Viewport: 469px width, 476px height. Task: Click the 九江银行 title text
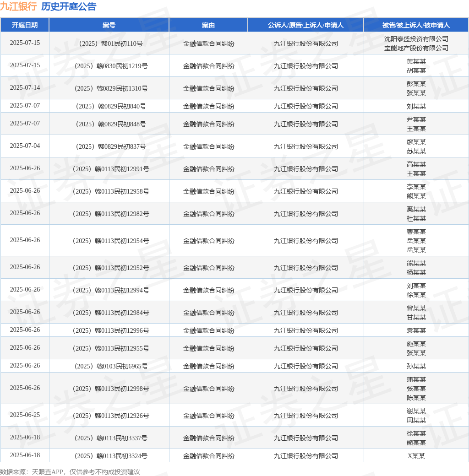(x=18, y=6)
